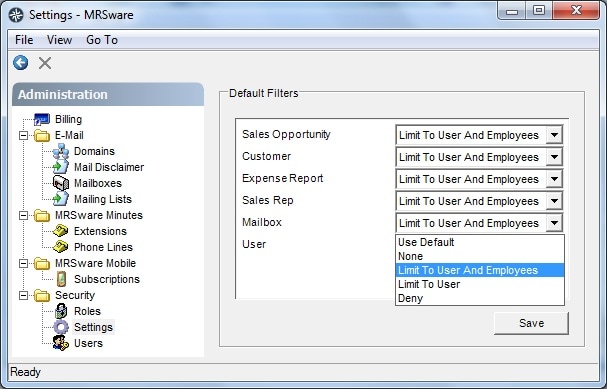
Task: Collapse the MRSware Minutes tree node
Action: tap(24, 215)
